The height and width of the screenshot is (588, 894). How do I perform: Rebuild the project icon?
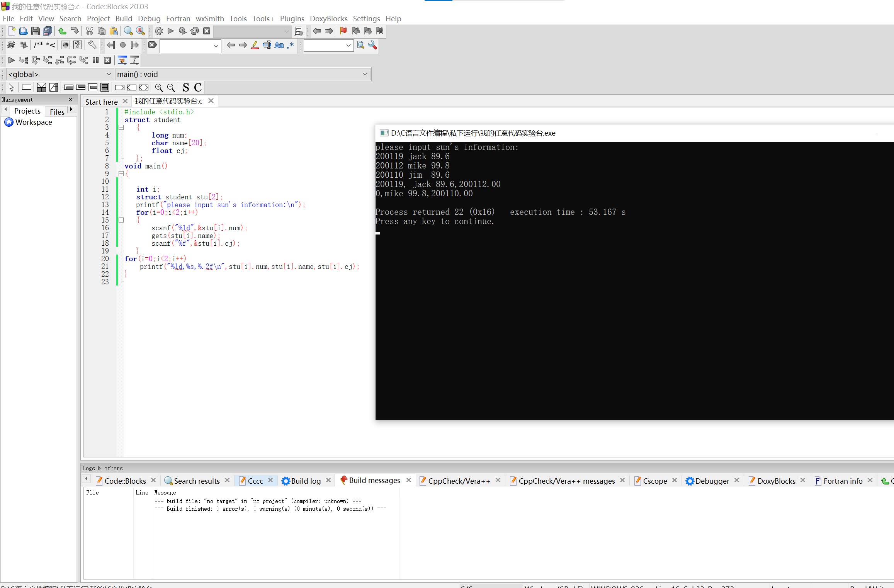(195, 31)
